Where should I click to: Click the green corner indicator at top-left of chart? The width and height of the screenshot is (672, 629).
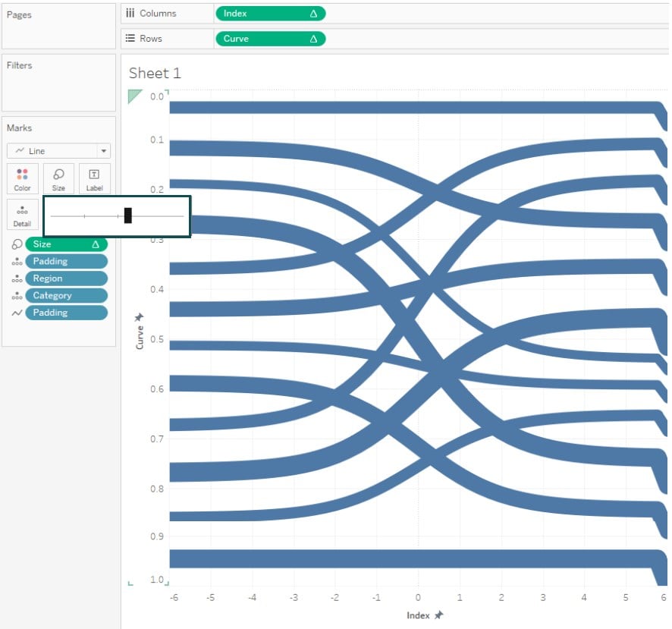tap(134, 96)
